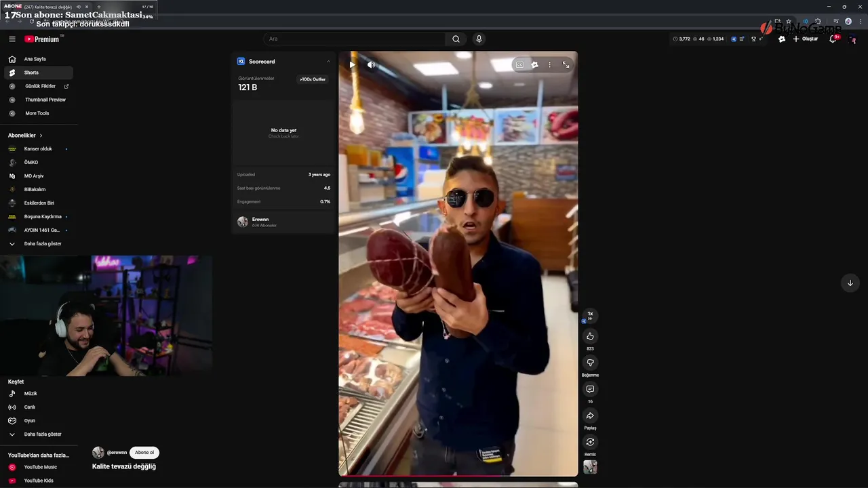Screen dimensions: 868x488
Task: Mute the Shorts video volume
Action: pos(371,64)
